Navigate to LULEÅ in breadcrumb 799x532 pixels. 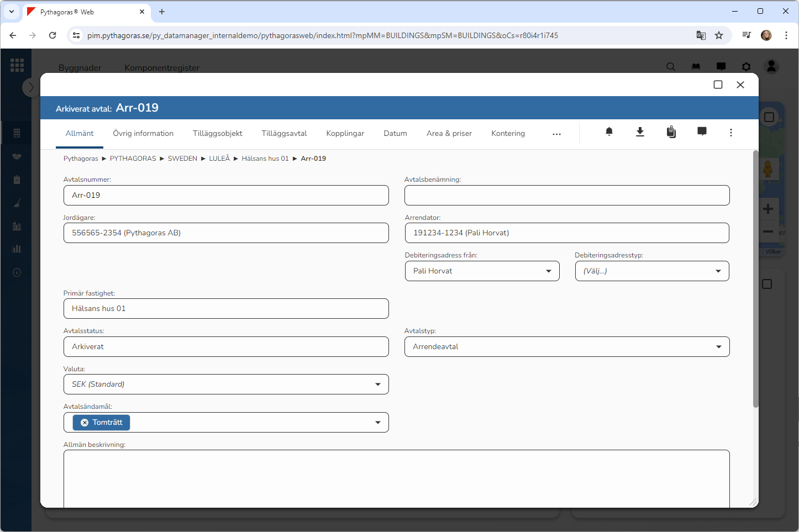click(219, 159)
